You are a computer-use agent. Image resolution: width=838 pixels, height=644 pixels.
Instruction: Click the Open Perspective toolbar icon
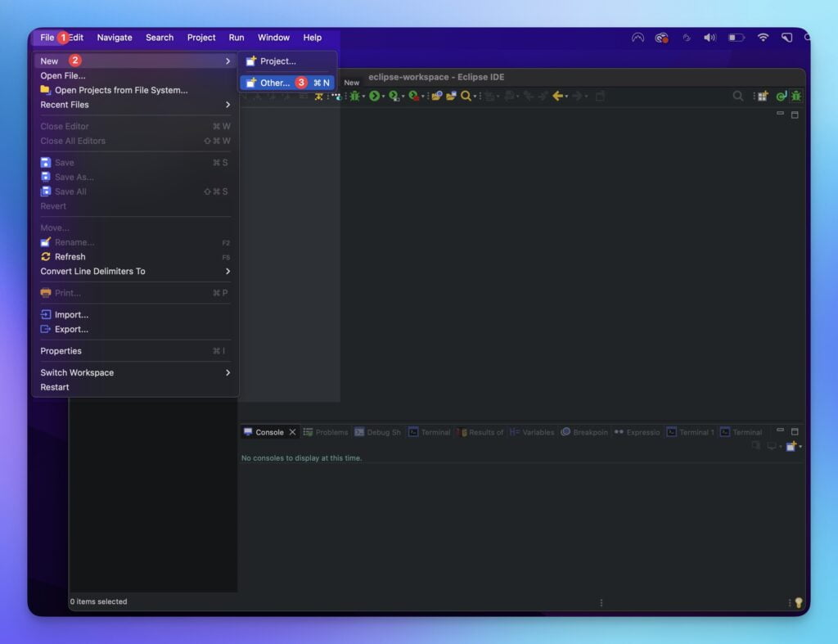pos(763,97)
